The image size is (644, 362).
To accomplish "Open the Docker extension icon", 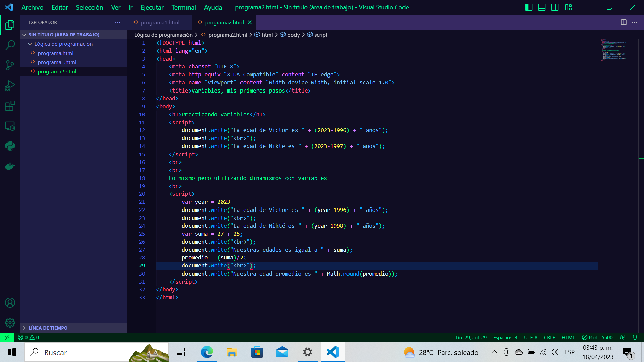I will [10, 166].
